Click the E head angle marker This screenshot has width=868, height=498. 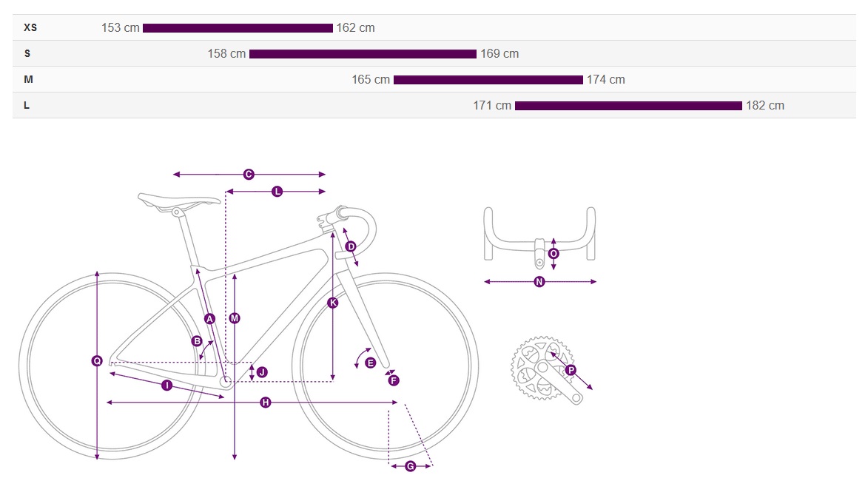tap(371, 363)
